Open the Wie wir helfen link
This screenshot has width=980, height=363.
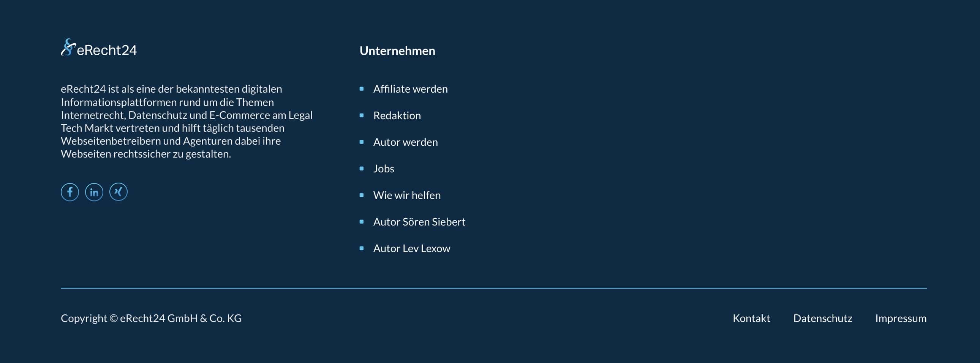pyautogui.click(x=407, y=196)
